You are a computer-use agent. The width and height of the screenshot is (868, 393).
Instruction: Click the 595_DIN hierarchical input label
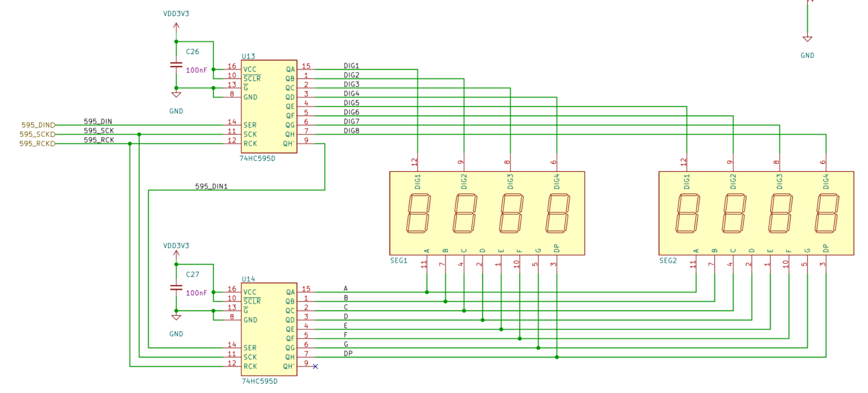(x=38, y=125)
